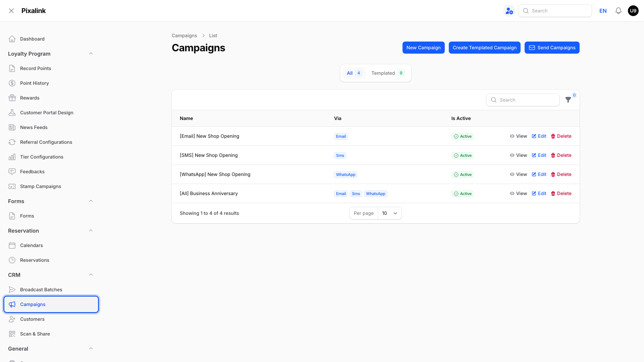The image size is (644, 362).
Task: Open the notifications bell
Action: point(619,11)
